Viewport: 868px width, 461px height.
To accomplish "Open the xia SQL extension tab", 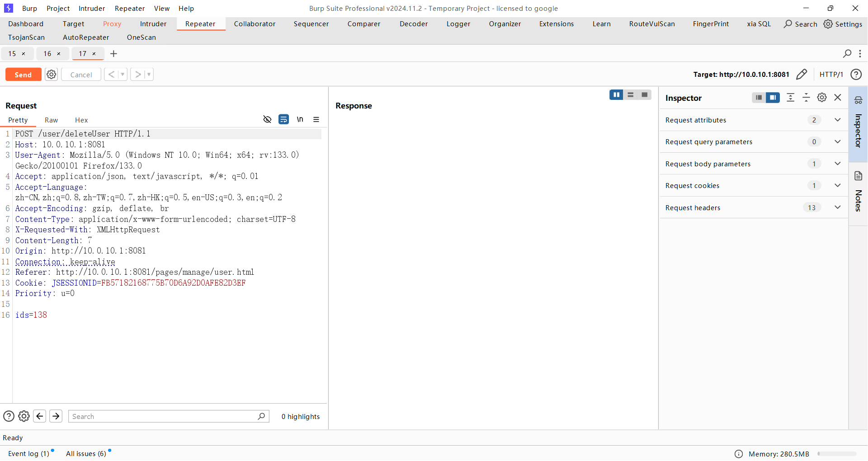I will [759, 24].
